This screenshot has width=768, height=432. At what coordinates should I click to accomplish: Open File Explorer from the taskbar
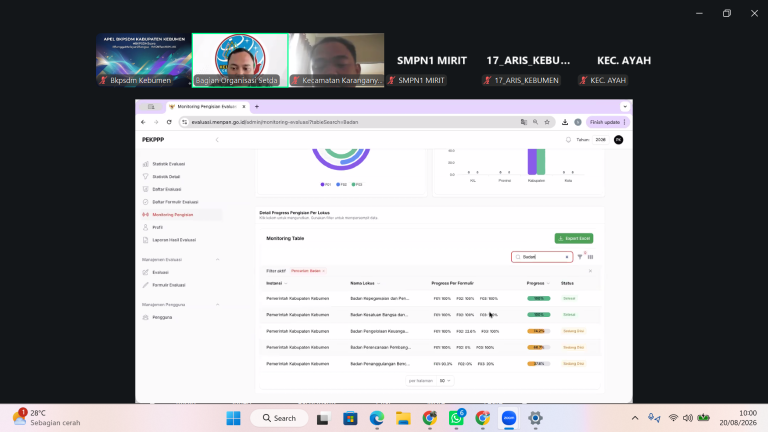pyautogui.click(x=403, y=418)
